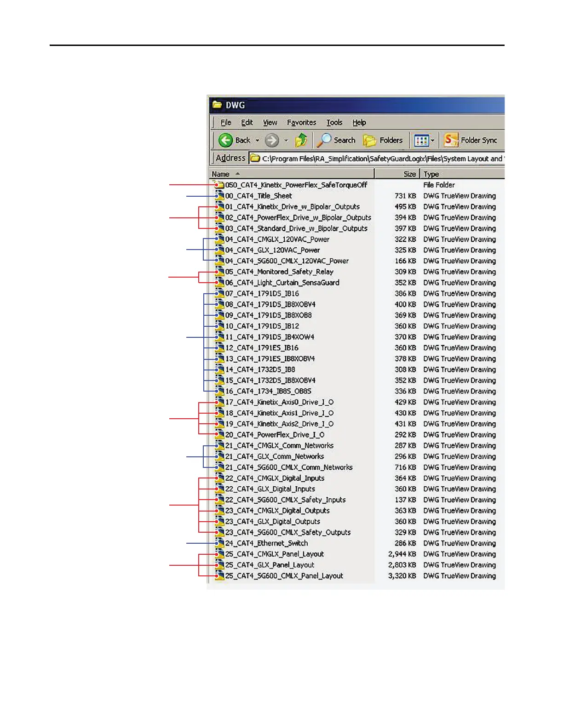
Task: Sort by the Type column header
Action: pyautogui.click(x=462, y=174)
